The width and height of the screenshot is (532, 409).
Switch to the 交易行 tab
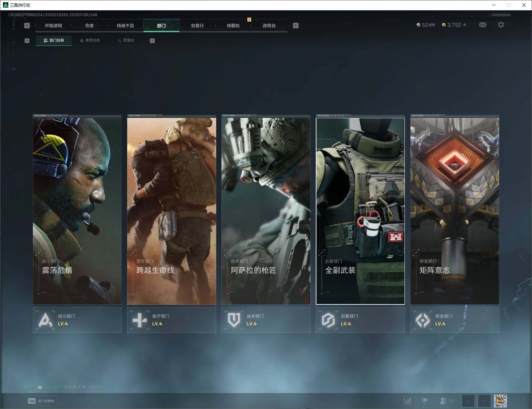coord(197,26)
